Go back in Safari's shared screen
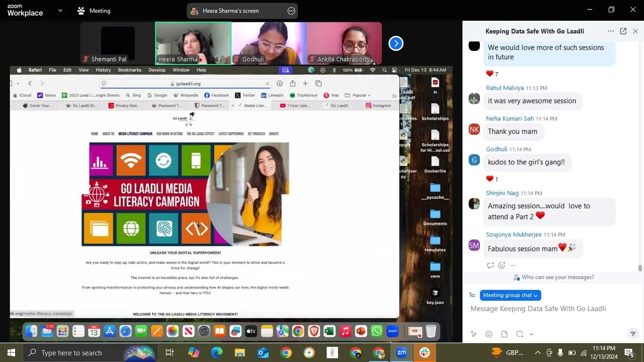The image size is (644, 362). (x=30, y=83)
